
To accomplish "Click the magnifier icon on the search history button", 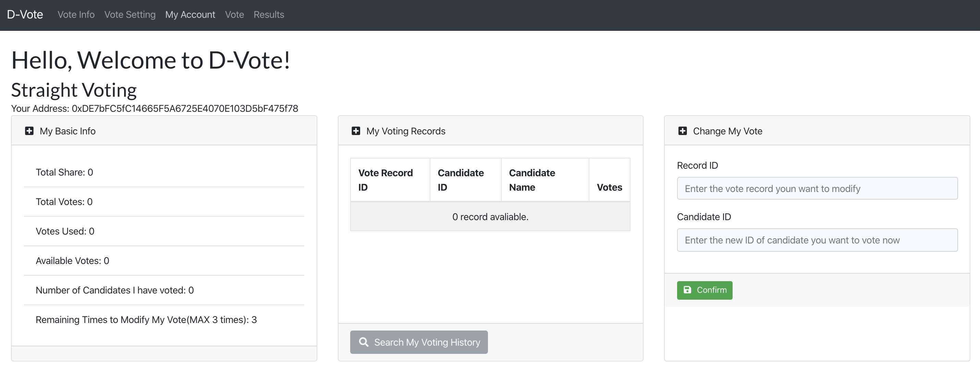I will pos(364,342).
